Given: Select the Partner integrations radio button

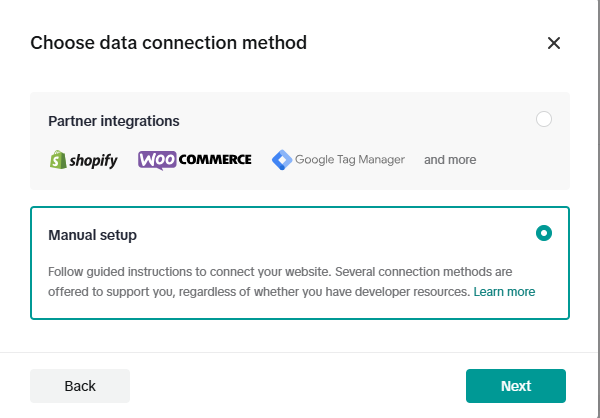Looking at the screenshot, I should [543, 120].
